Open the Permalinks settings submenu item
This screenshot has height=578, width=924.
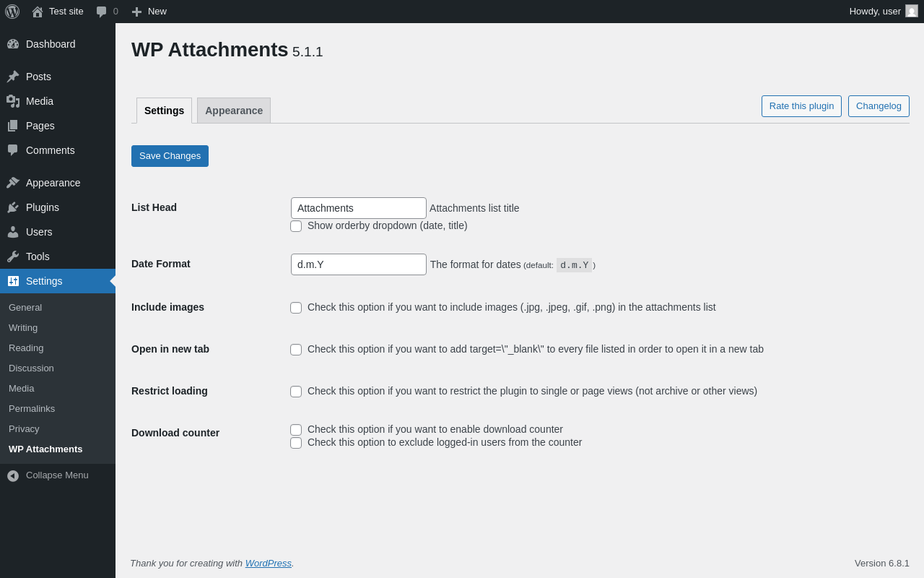click(x=32, y=409)
